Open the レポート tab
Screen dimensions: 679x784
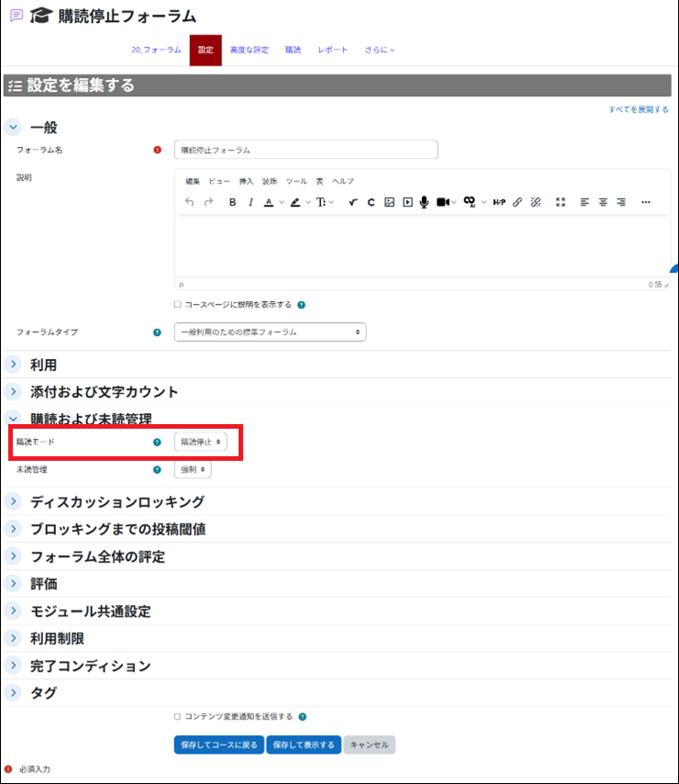[x=333, y=50]
